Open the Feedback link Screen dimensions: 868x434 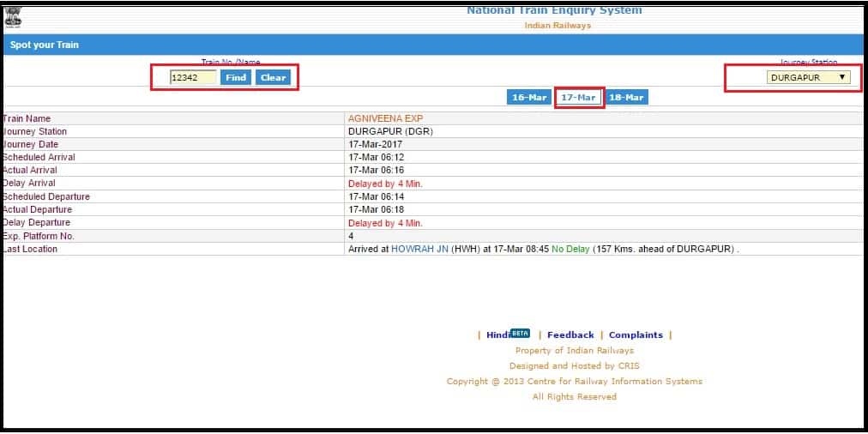pyautogui.click(x=570, y=335)
